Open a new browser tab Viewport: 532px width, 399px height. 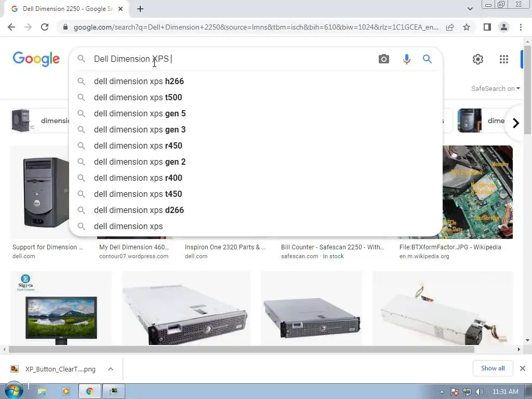(x=140, y=9)
